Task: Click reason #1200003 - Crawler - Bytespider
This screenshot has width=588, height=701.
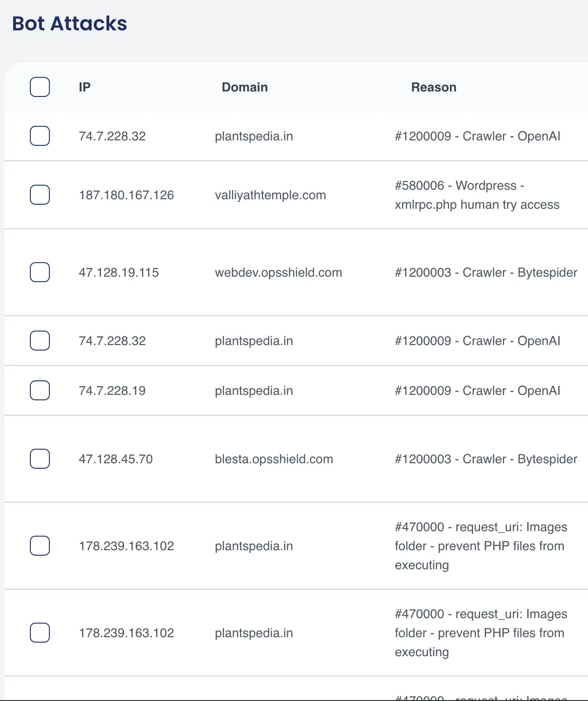Action: tap(486, 272)
